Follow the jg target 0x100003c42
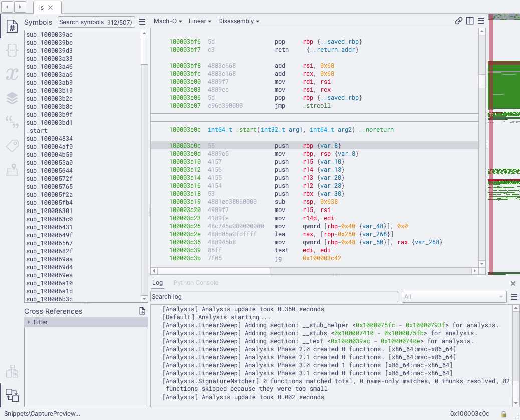 (322, 258)
